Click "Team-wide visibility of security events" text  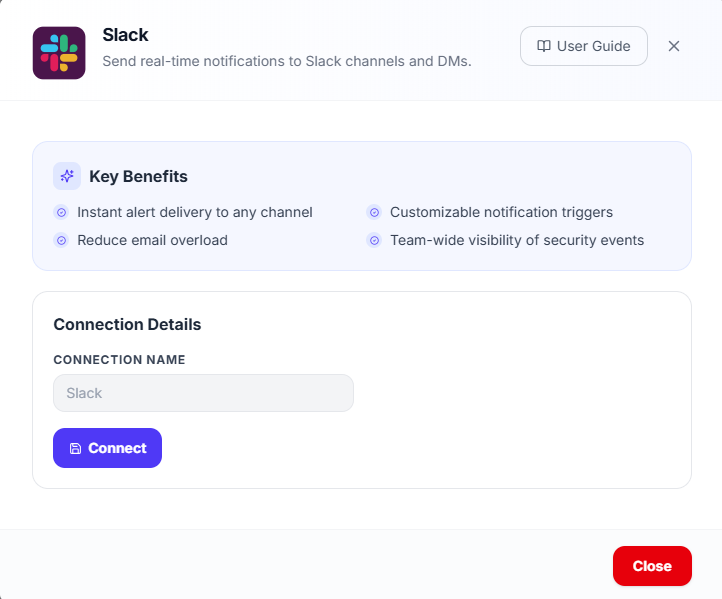point(517,240)
